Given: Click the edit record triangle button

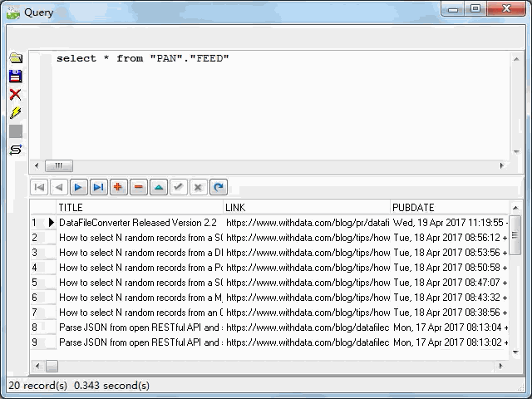Looking at the screenshot, I should [158, 187].
